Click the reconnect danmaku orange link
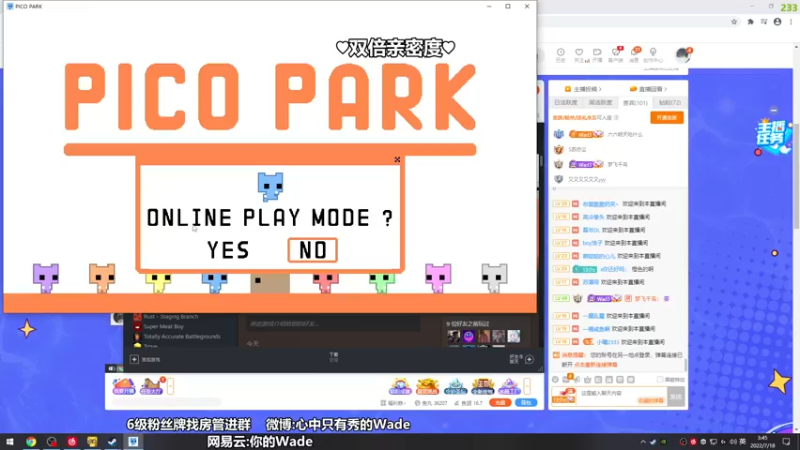Viewport: 800px width, 450px height. point(595,365)
